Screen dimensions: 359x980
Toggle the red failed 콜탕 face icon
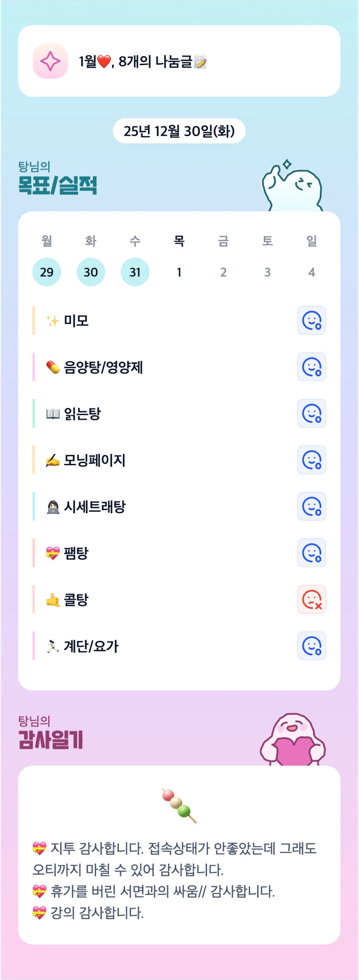[x=311, y=600]
